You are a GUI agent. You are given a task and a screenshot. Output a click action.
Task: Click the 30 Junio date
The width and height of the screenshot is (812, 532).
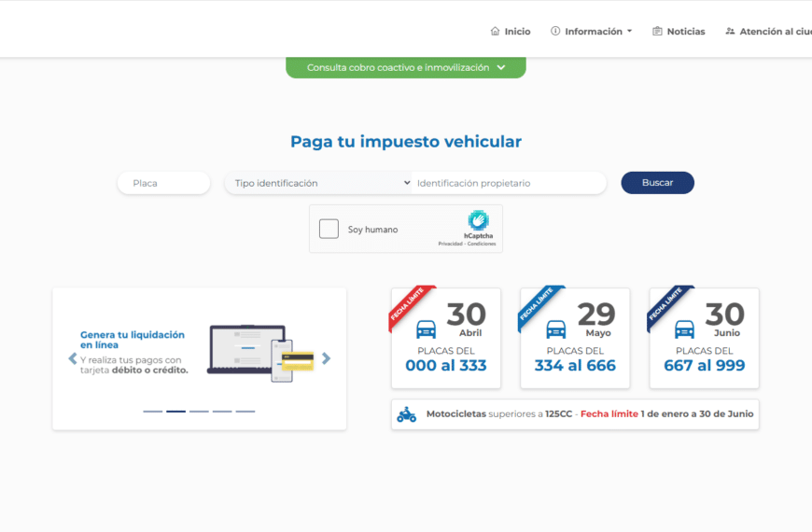(725, 319)
